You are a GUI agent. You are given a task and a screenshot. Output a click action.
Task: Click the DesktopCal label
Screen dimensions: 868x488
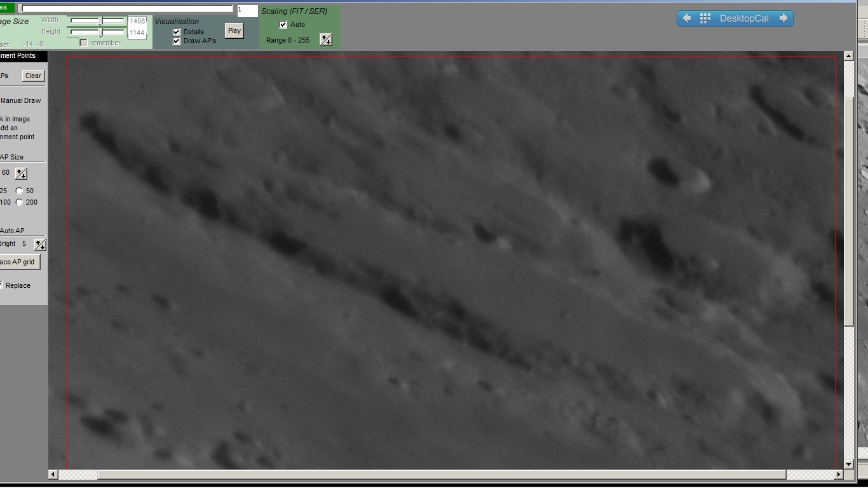point(744,18)
